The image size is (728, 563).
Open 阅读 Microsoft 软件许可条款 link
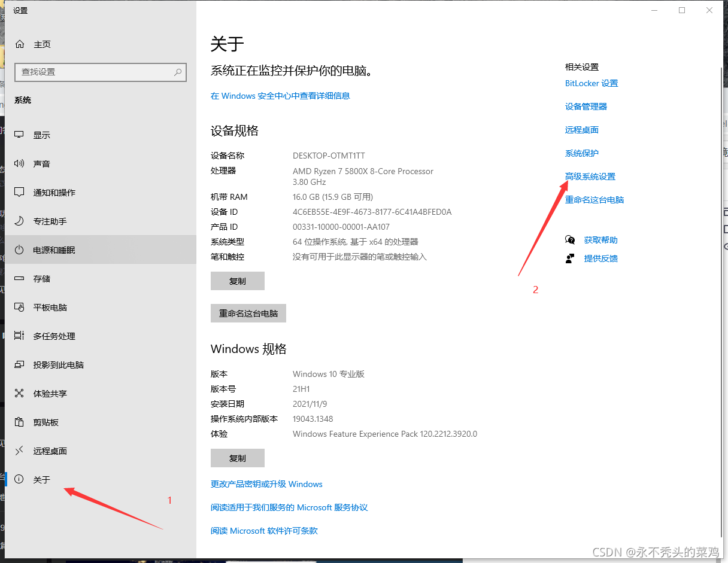tap(264, 531)
